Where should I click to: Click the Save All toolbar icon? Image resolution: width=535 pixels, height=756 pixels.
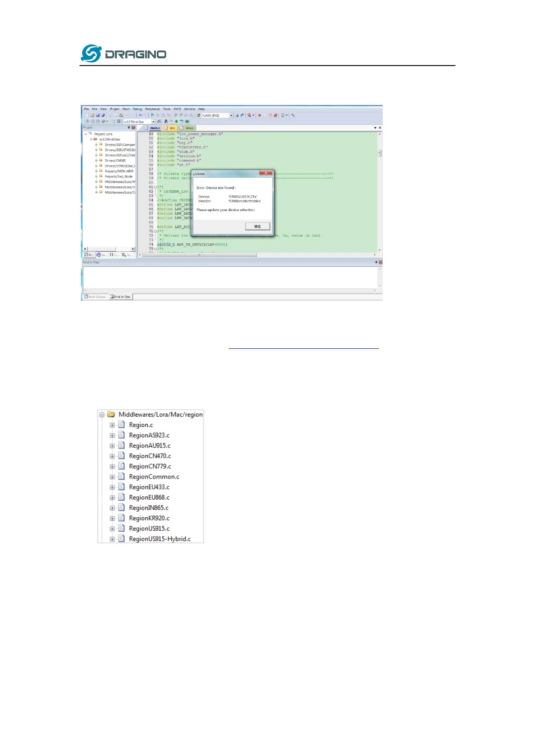[103, 115]
